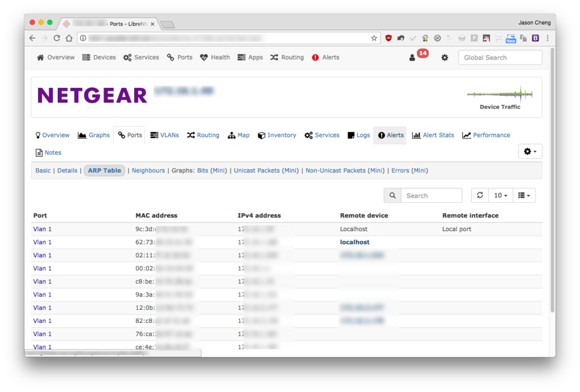Bookmark this page with the star icon
The height and width of the screenshot is (392, 580).
coord(374,38)
